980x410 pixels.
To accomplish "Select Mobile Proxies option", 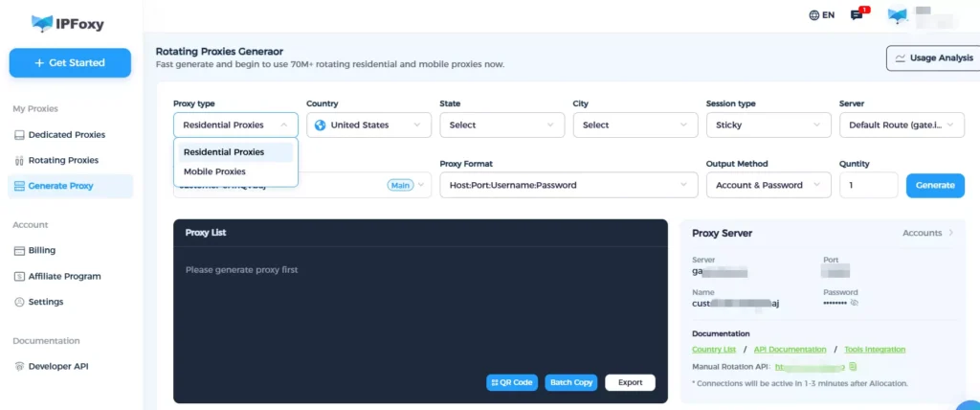I will point(214,171).
